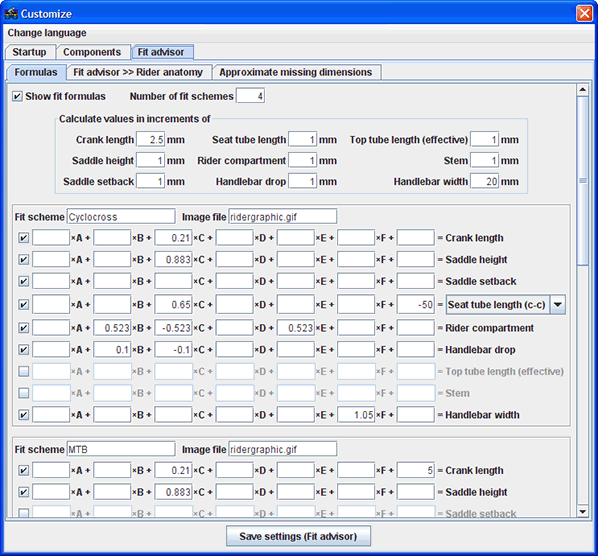Click the scrollbar up arrow
The height and width of the screenshot is (556, 598).
click(x=582, y=90)
